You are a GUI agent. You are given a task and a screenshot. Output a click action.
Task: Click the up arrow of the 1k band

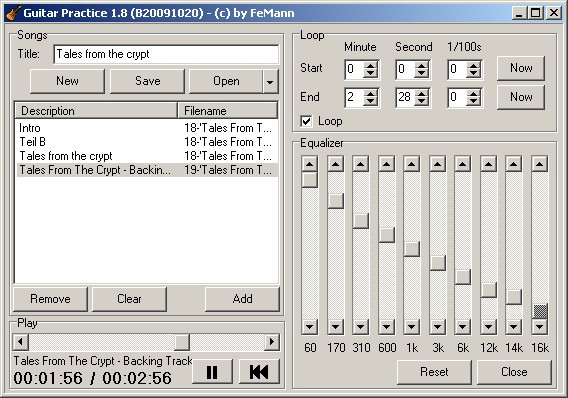pyautogui.click(x=412, y=164)
